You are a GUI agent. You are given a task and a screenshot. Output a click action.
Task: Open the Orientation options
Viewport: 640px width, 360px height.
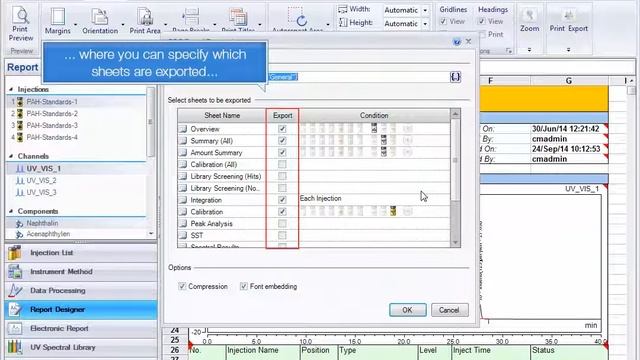pos(100,21)
